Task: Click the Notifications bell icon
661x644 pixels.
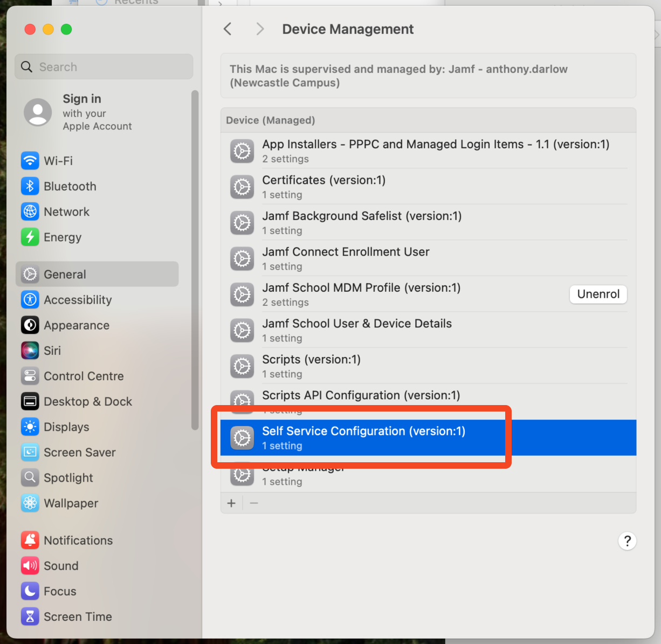Action: point(30,540)
